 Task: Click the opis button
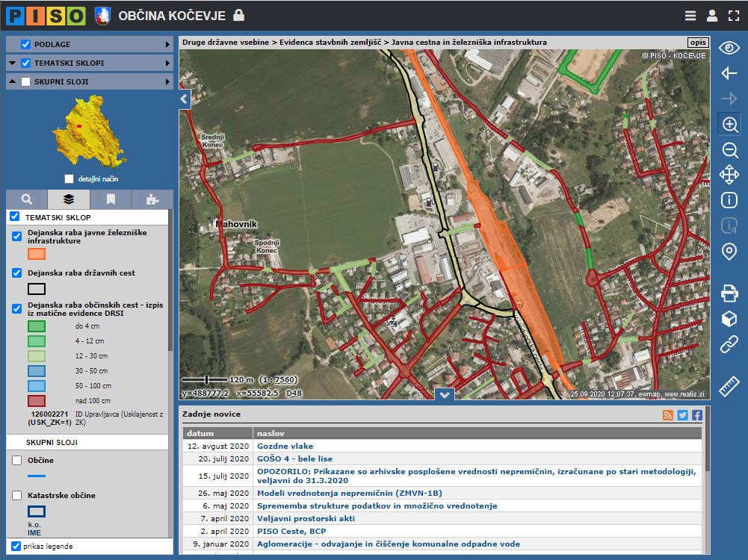point(697,43)
